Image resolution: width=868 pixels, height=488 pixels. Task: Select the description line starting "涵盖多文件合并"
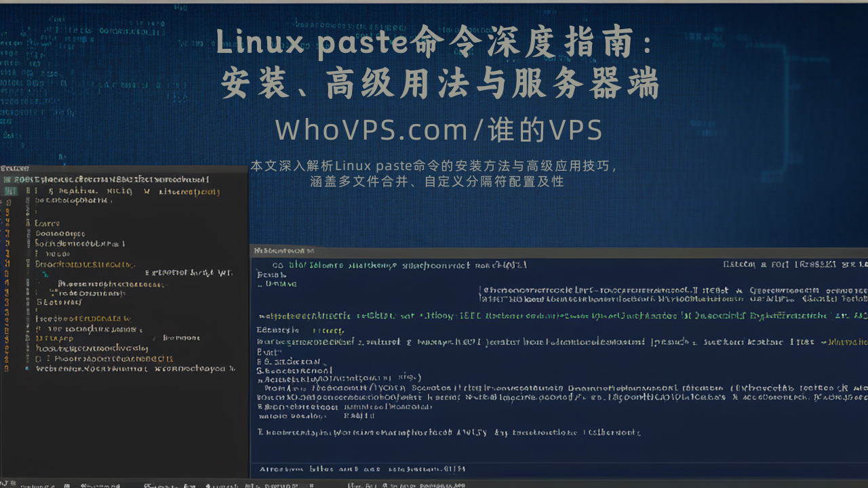point(437,182)
